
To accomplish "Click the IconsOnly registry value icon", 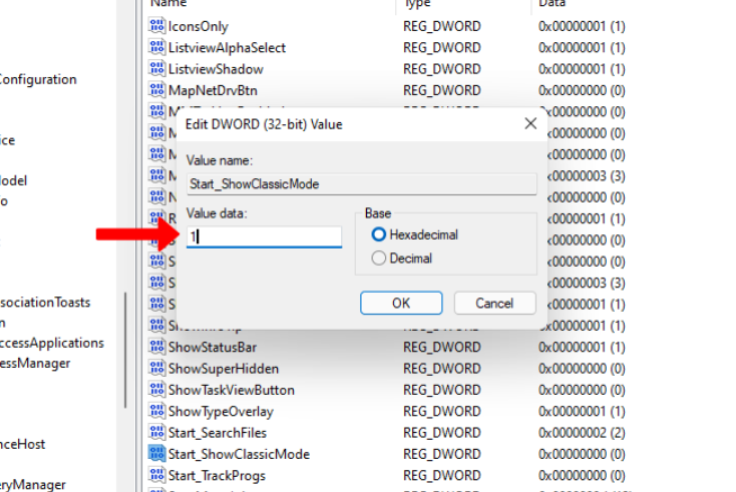I will point(157,25).
